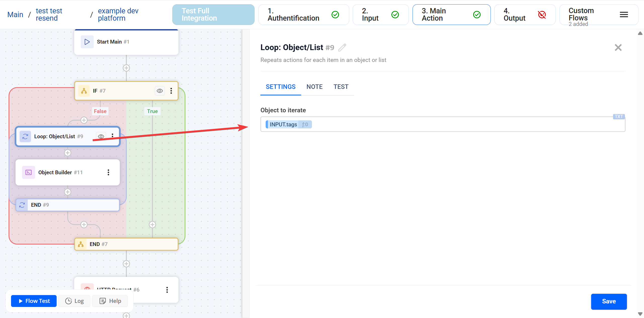Click the Help icon button
The width and height of the screenshot is (644, 318).
[x=103, y=301]
